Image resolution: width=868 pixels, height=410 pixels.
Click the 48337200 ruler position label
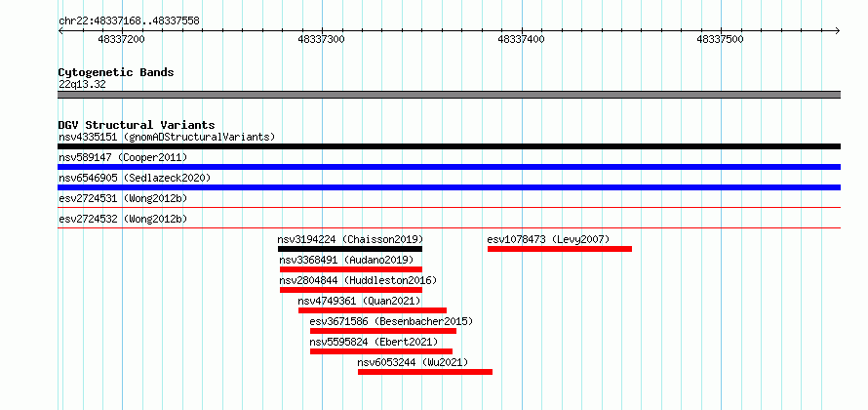click(121, 39)
